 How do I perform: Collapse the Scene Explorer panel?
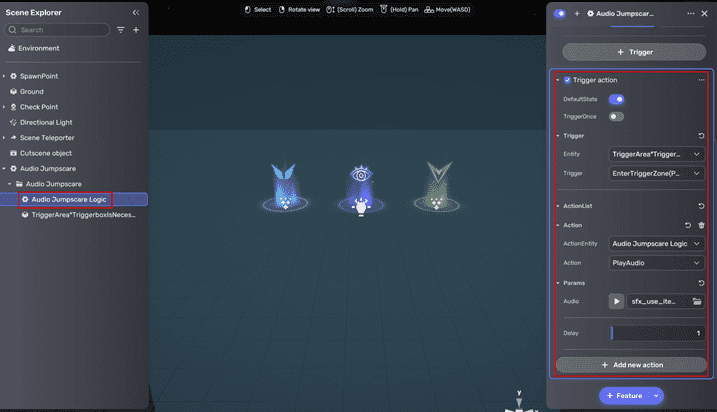pyautogui.click(x=136, y=12)
